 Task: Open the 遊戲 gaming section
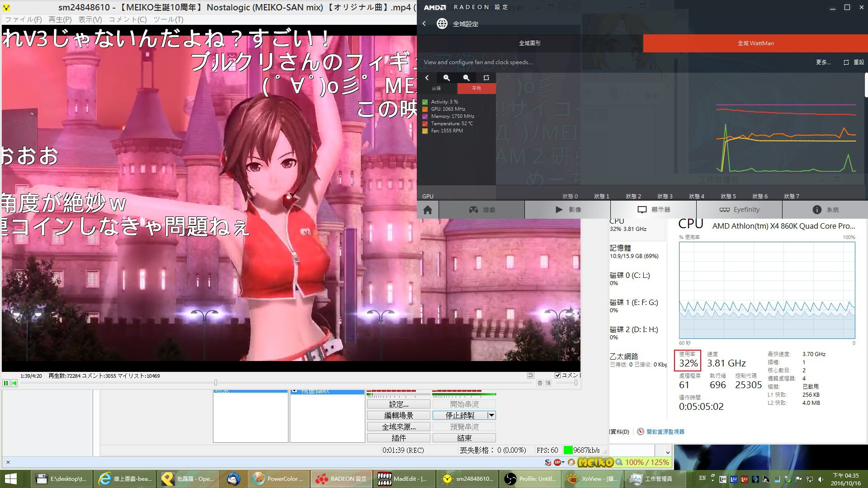[x=481, y=210]
